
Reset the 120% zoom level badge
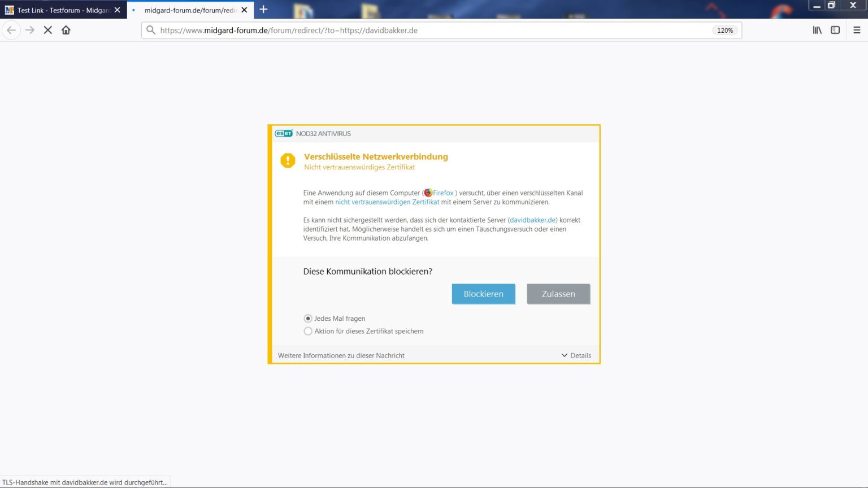pyautogui.click(x=725, y=30)
